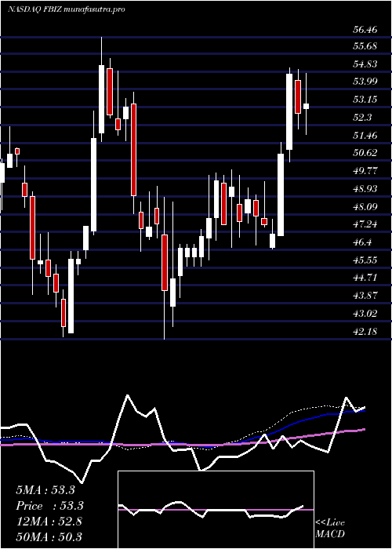This screenshot has height=549, width=392.
Task: Click the 53.15 price axis label
Action: point(365,100)
